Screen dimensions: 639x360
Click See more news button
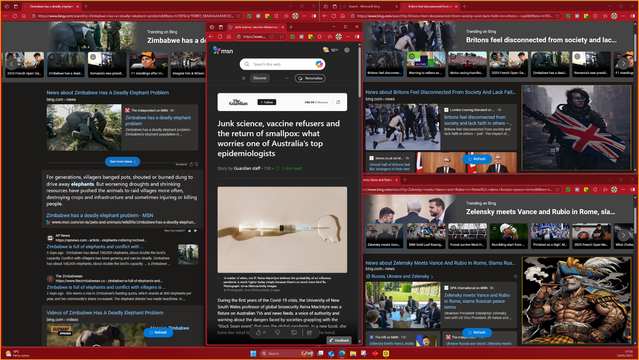coord(122,162)
